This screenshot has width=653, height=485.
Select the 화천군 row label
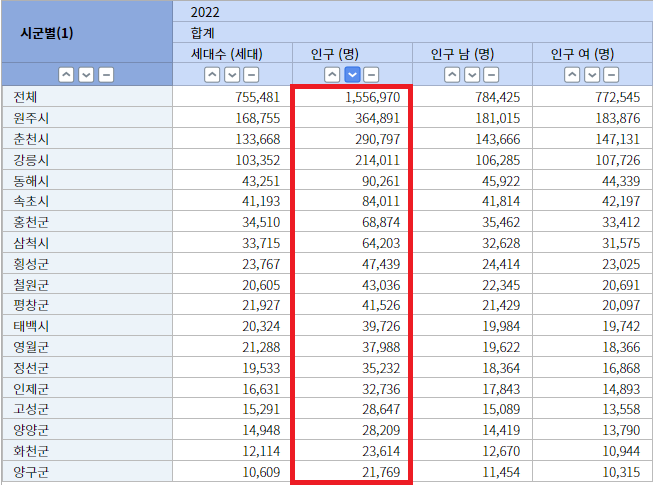click(87, 451)
